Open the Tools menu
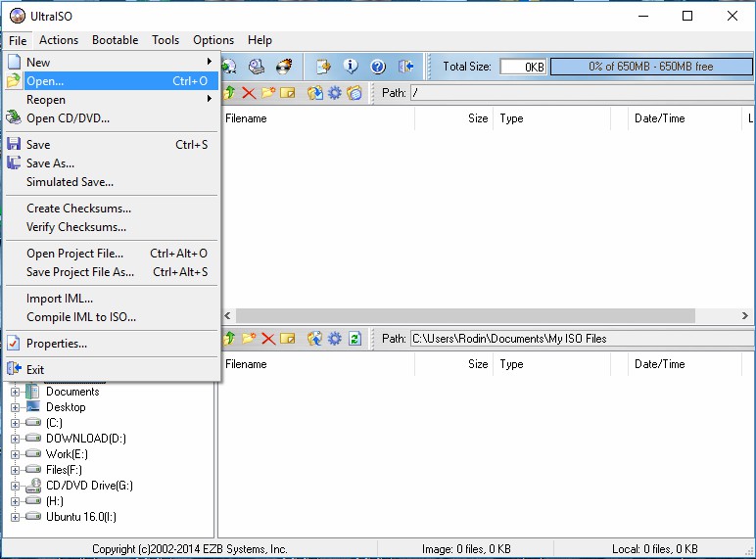 [165, 40]
